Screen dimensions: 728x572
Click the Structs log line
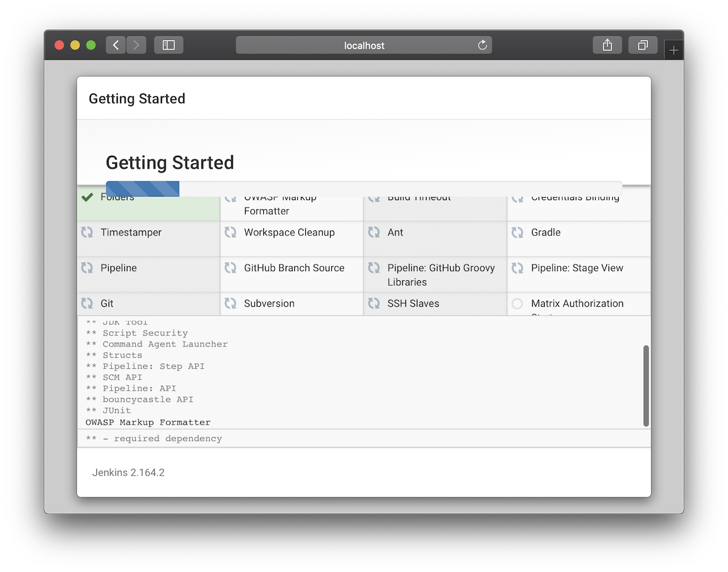pos(114,355)
